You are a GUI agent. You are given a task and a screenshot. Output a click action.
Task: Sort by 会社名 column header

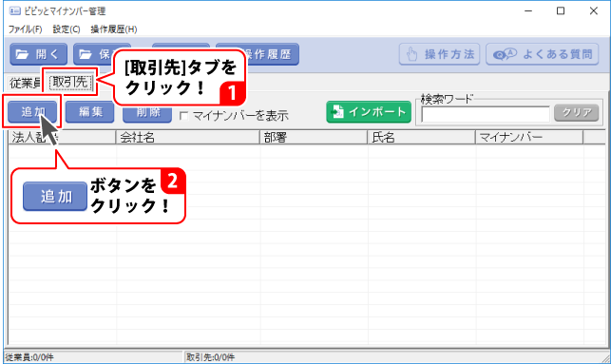(188, 137)
